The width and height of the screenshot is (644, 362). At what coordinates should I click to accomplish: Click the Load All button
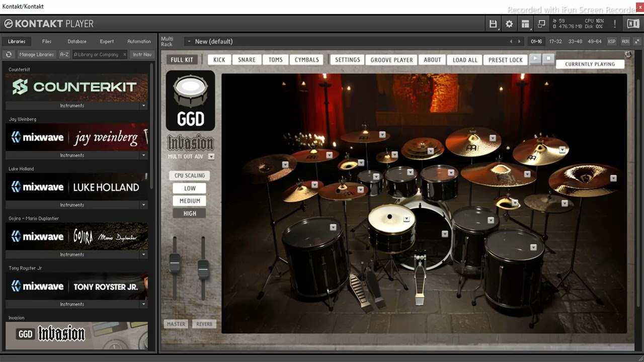click(465, 60)
